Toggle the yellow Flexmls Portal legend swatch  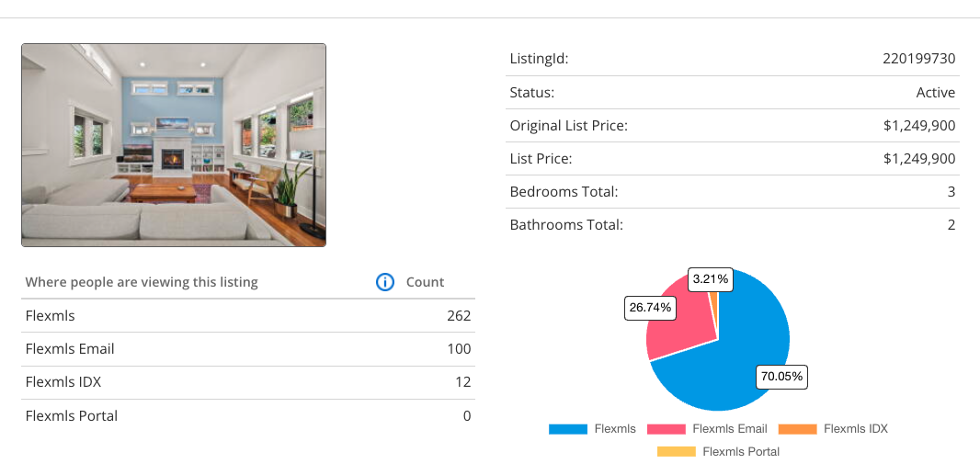[x=676, y=452]
